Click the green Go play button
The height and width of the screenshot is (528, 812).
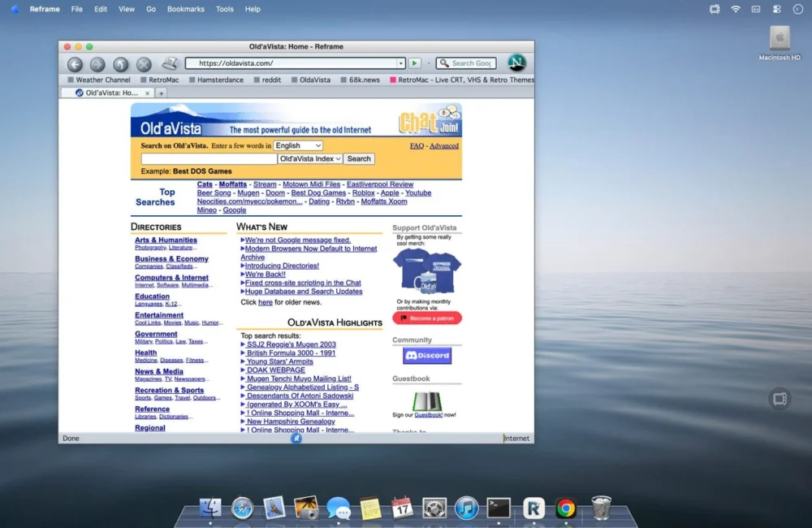pos(414,63)
